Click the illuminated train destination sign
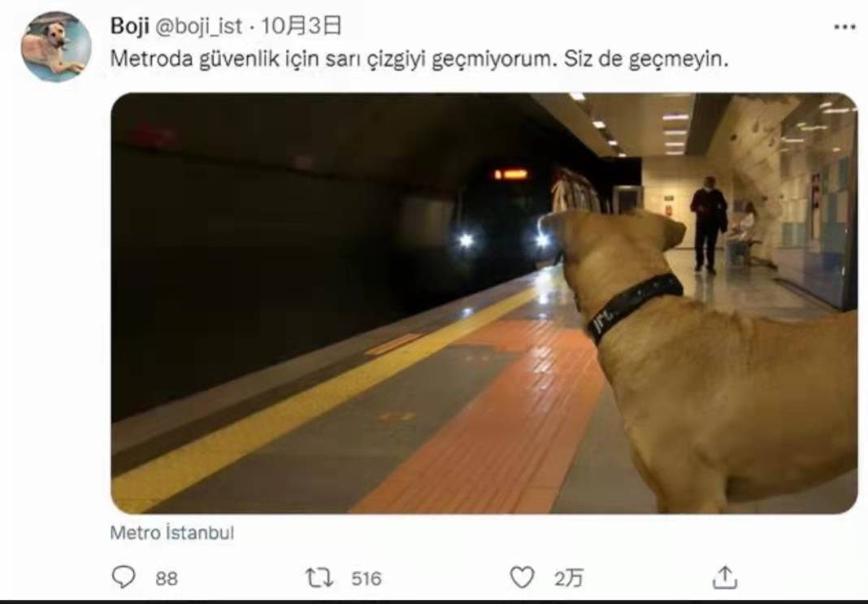Image resolution: width=868 pixels, height=604 pixels. 511,175
